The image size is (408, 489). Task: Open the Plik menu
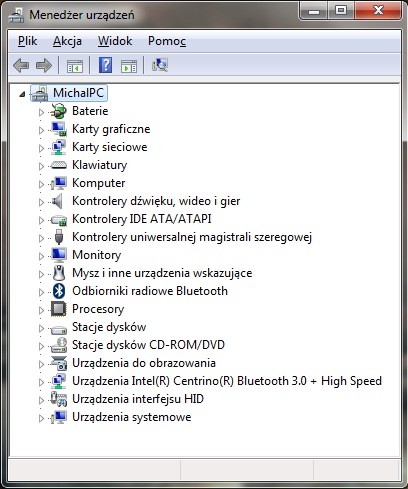(27, 41)
